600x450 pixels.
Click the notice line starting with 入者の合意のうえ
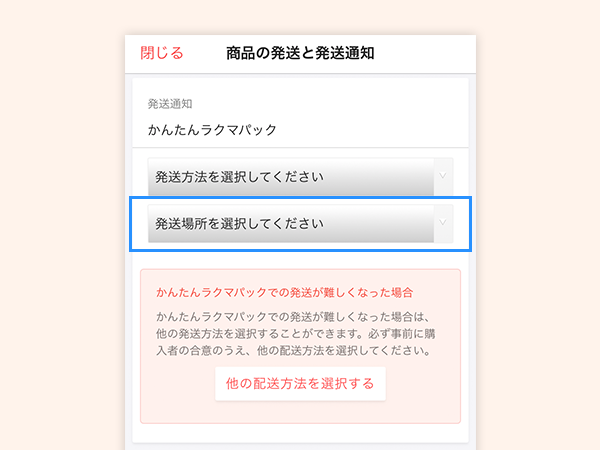[293, 351]
